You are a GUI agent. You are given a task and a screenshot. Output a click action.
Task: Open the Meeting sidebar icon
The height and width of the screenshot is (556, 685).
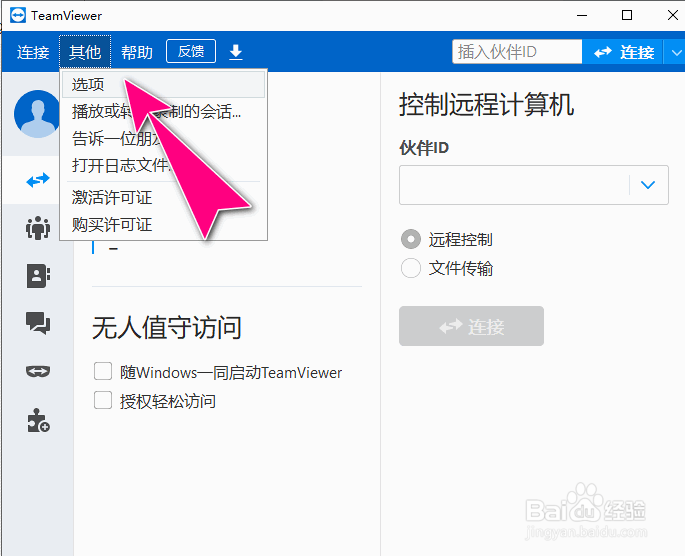38,228
